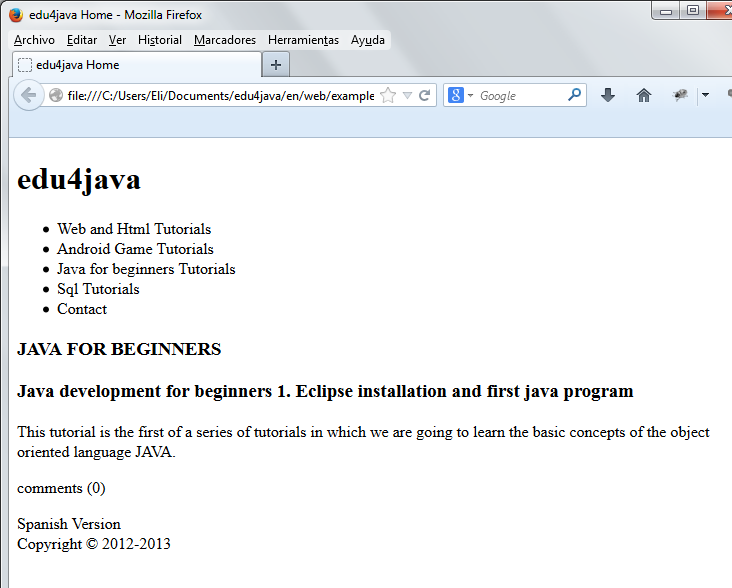Click the Firefox logo in title bar
Image resolution: width=732 pixels, height=588 pixels.
point(16,15)
